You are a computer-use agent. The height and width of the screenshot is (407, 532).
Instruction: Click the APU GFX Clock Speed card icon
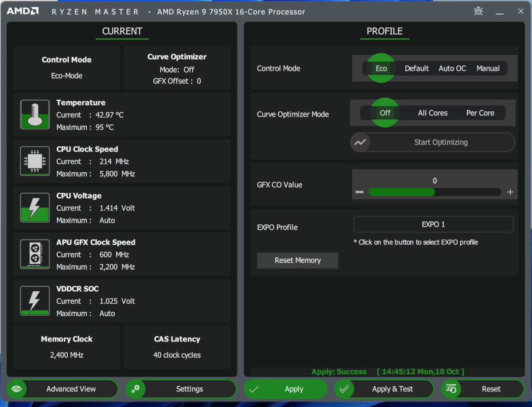coord(35,254)
